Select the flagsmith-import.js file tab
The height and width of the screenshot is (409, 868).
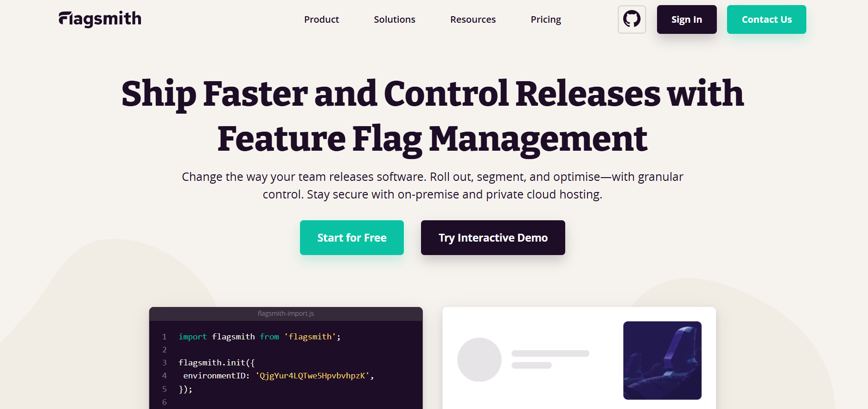coord(286,313)
